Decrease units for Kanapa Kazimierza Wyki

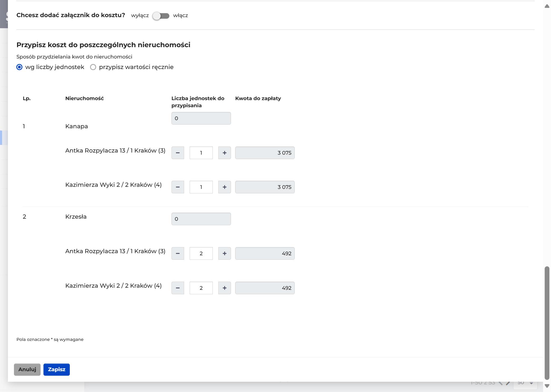178,187
